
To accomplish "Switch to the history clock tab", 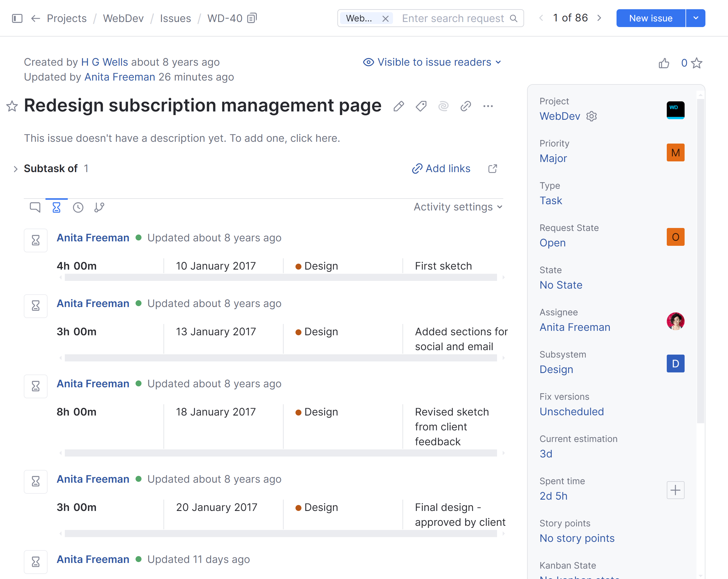I will tap(78, 207).
